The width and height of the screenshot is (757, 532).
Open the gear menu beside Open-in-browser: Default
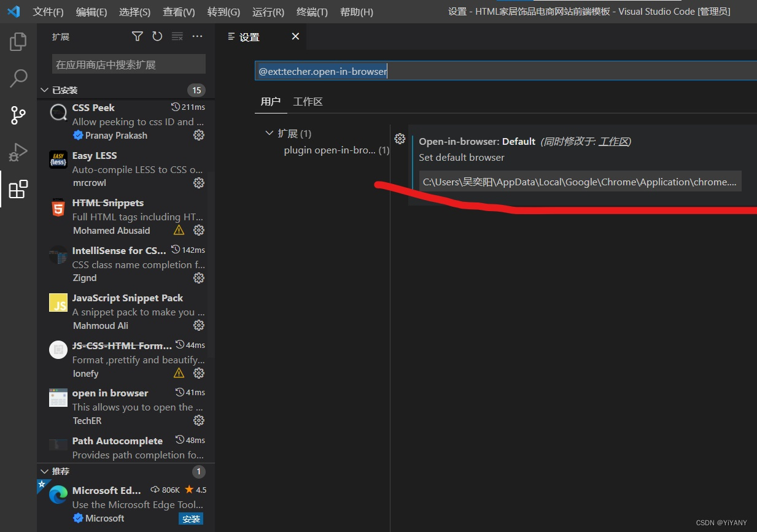coord(400,139)
